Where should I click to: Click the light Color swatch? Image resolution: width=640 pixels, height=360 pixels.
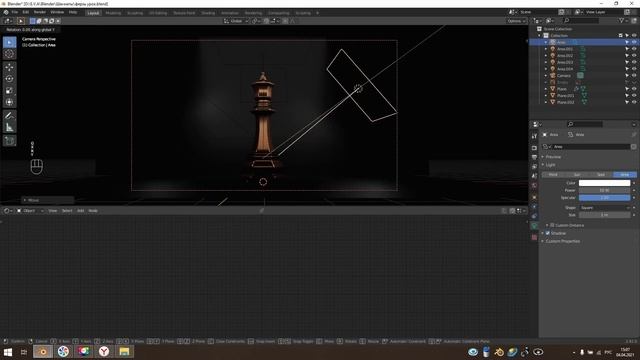click(604, 183)
